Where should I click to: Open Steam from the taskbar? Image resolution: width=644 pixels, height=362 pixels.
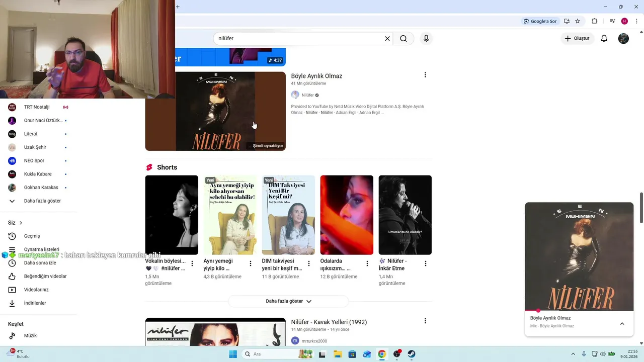412,354
